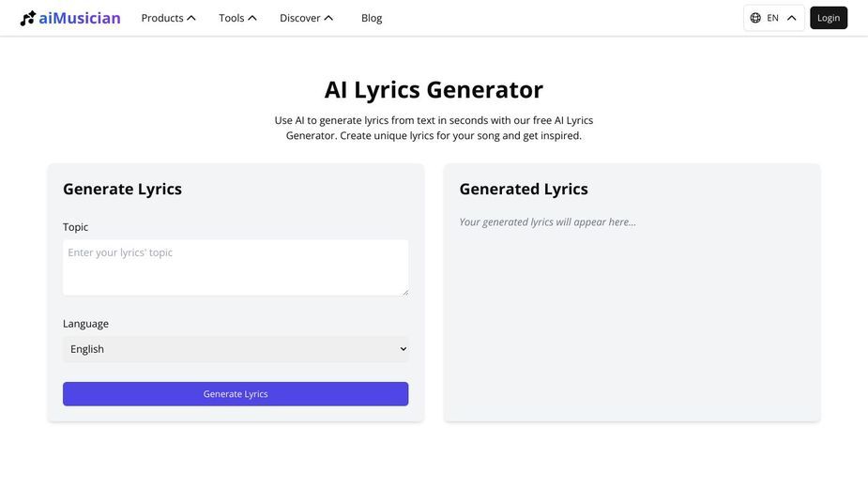868x488 pixels.
Task: Select the EN language label
Action: (x=773, y=18)
